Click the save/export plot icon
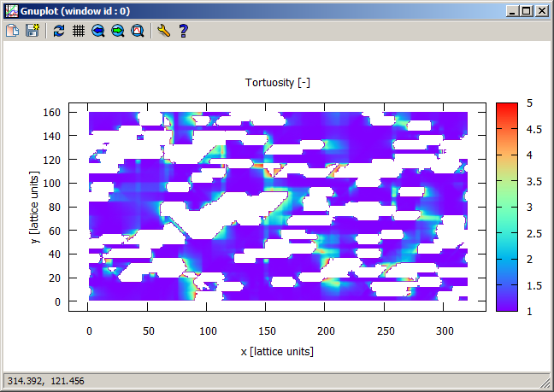554x392 pixels. (x=32, y=31)
